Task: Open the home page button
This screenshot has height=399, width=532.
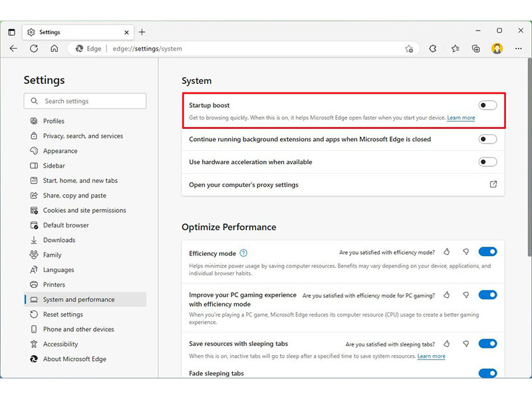Action: [55, 49]
